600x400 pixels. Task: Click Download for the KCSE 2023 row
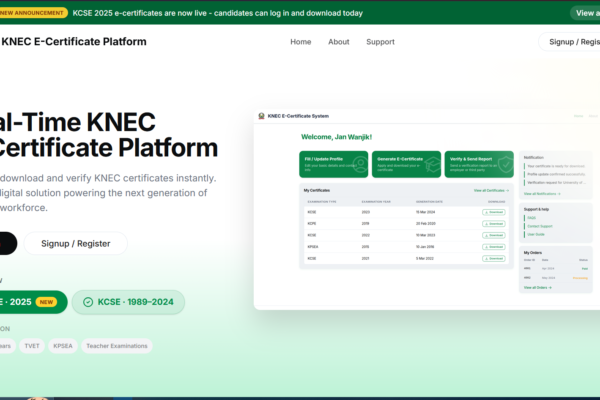[494, 212]
